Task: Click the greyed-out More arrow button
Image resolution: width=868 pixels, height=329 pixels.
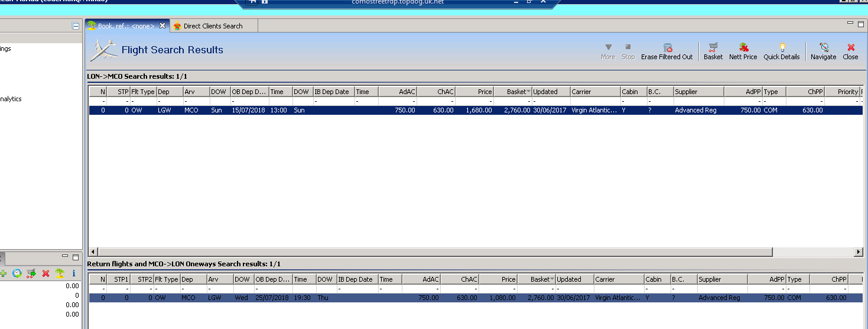Action: 608,51
